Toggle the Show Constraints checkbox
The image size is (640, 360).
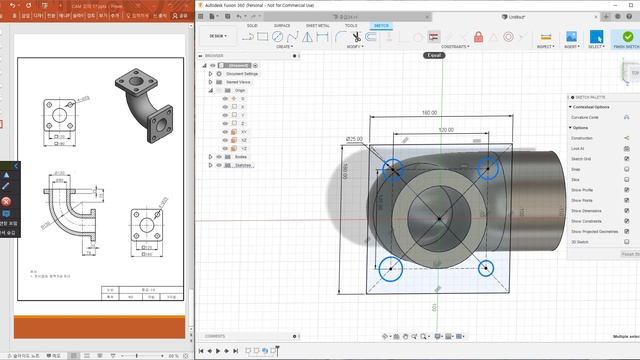627,221
